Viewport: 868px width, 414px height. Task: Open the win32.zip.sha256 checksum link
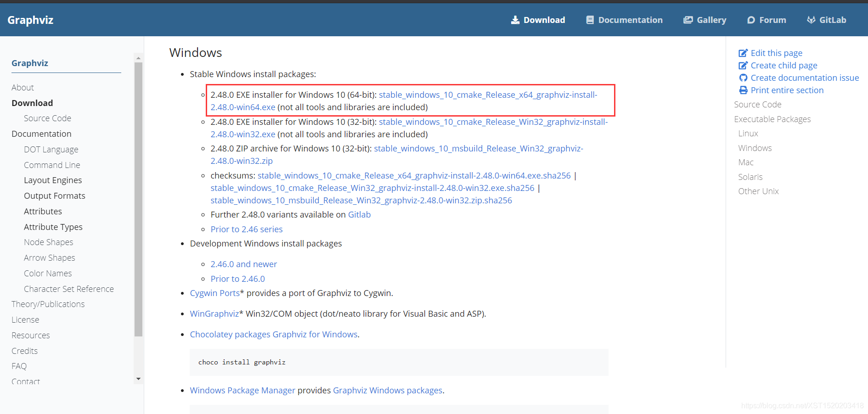(361, 200)
